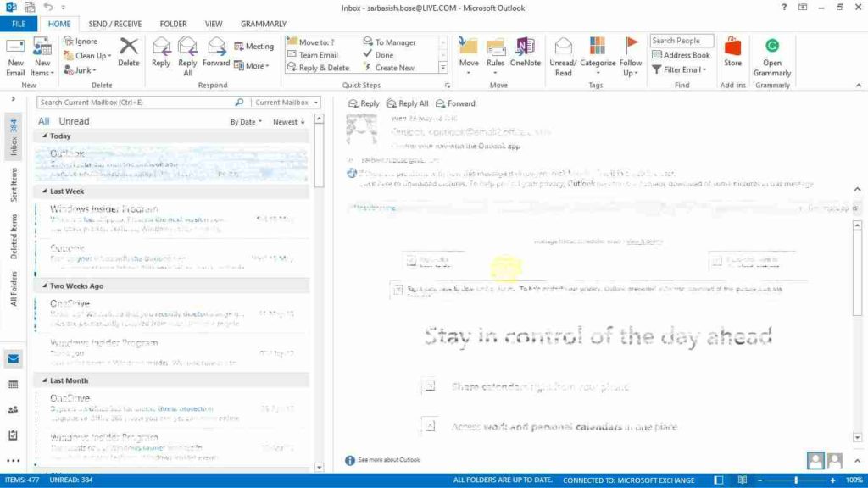Open the Clean Up dropdown
This screenshot has height=488, width=868.
click(x=87, y=55)
